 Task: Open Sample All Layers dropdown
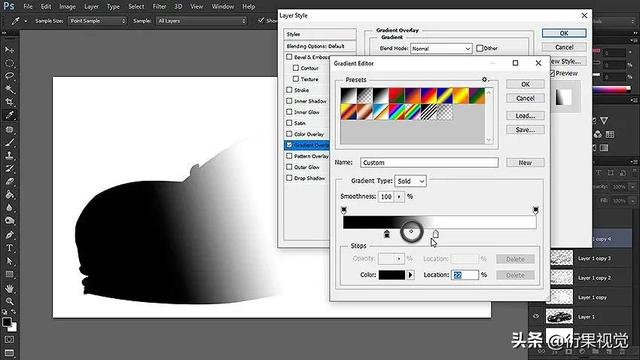tap(201, 21)
